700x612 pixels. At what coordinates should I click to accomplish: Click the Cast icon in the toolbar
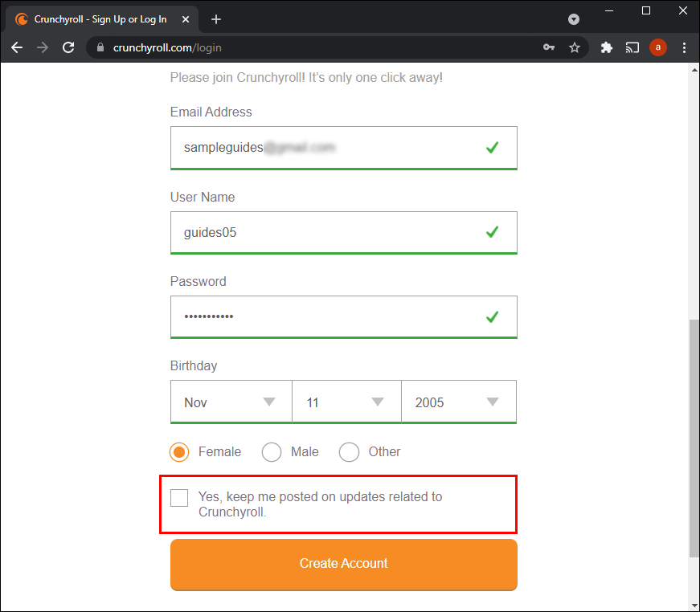[x=632, y=47]
